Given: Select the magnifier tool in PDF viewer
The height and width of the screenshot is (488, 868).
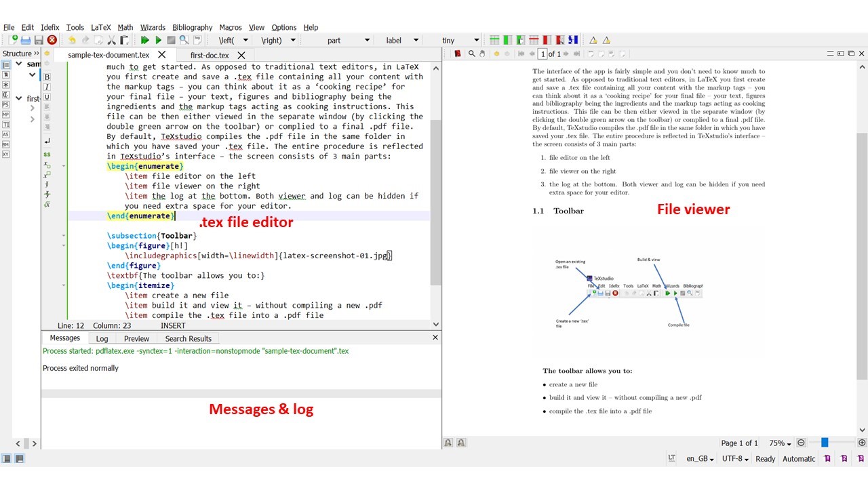Looking at the screenshot, I should click(472, 54).
